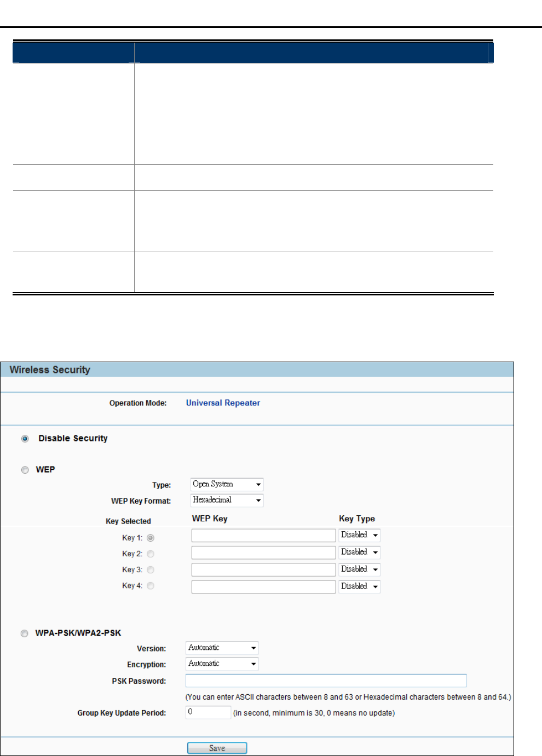Choose Key 1 radio button
542x756 pixels.
(x=151, y=538)
